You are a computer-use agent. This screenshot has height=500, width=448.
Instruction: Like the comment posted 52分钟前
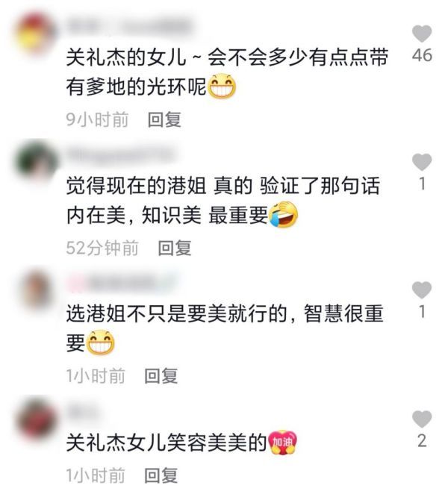pos(422,162)
